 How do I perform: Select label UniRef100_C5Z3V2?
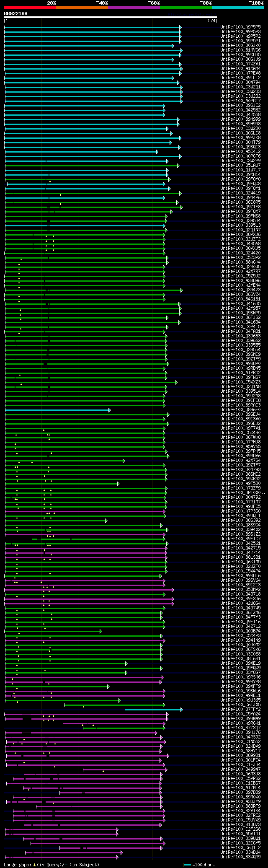click(240, 257)
